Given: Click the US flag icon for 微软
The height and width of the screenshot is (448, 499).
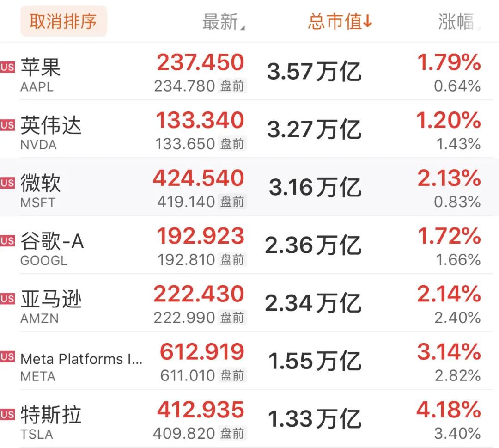Looking at the screenshot, I should [x=7, y=182].
